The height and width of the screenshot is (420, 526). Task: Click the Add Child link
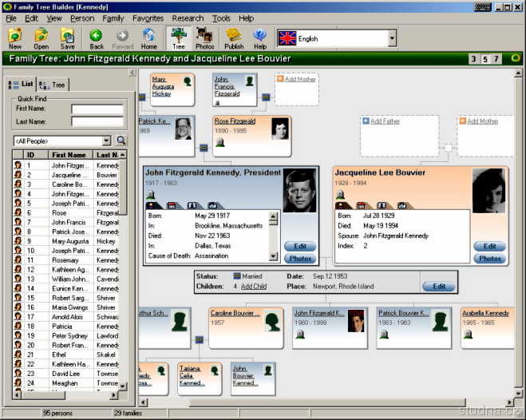(x=254, y=286)
